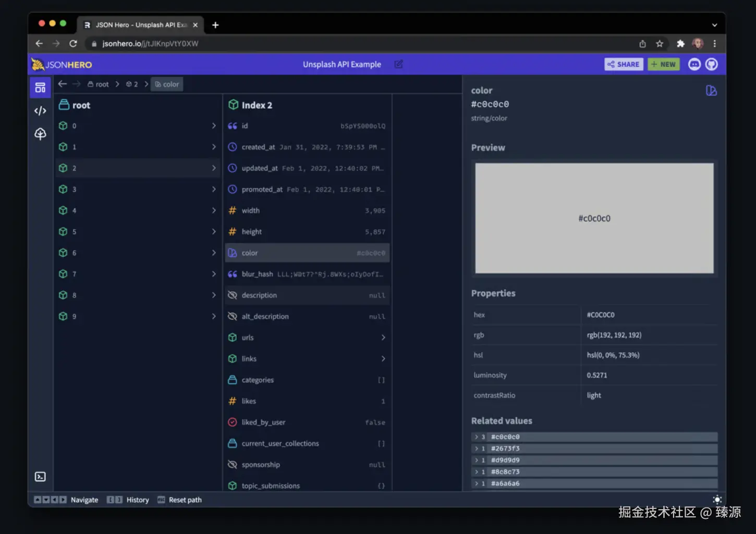Image resolution: width=756 pixels, height=534 pixels.
Task: Select the promoted_at field row
Action: tap(308, 189)
